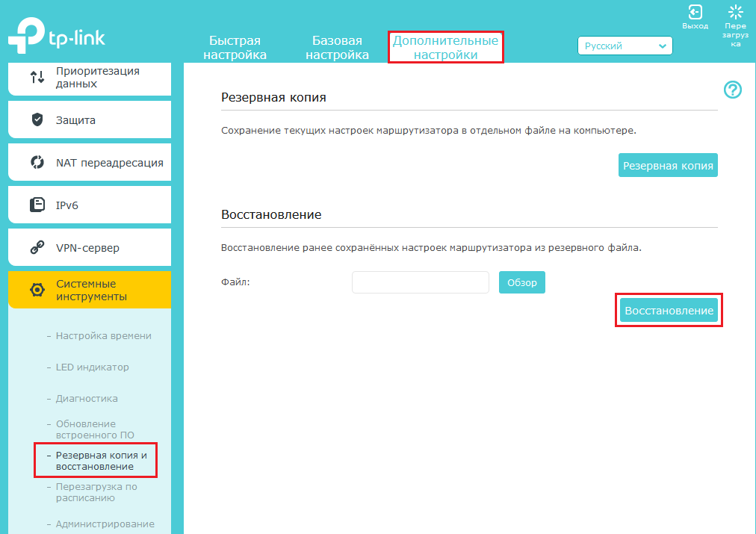
Task: Click the Системные инструменты gear icon
Action: point(37,290)
